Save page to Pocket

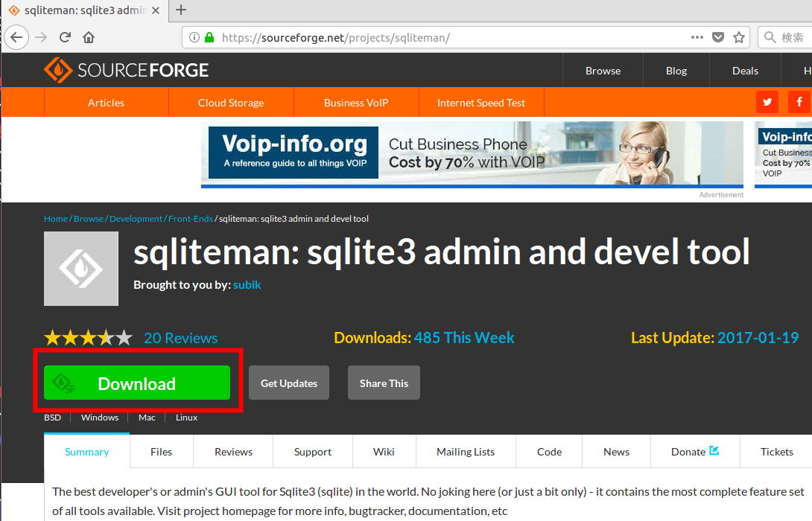(717, 37)
